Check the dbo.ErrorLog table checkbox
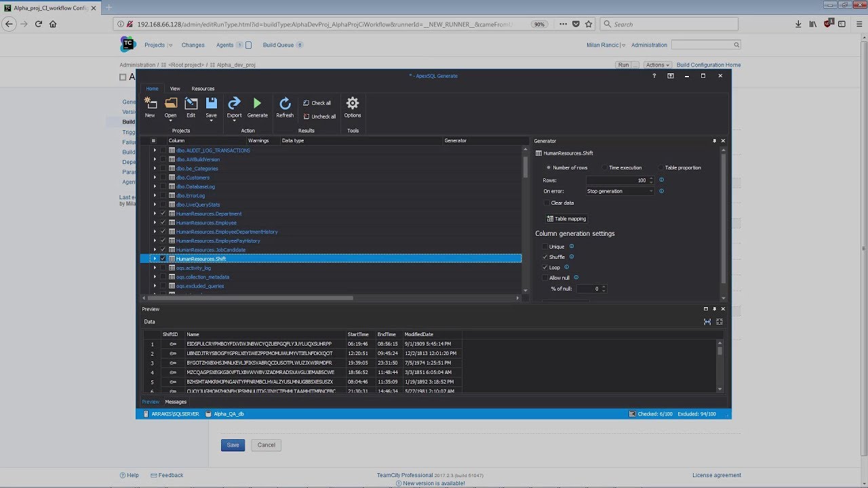Image resolution: width=868 pixels, height=488 pixels. click(163, 195)
